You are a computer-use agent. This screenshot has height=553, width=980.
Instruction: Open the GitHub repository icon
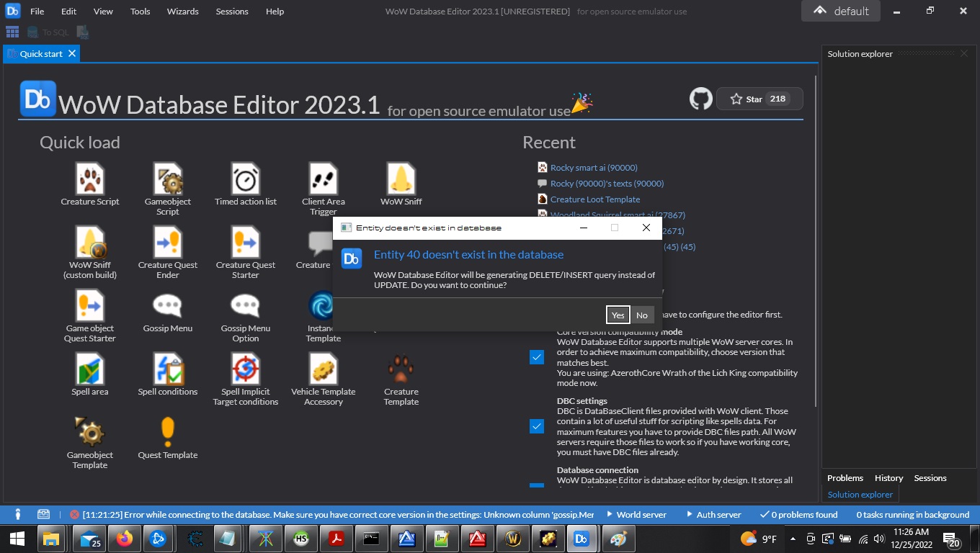coord(701,99)
